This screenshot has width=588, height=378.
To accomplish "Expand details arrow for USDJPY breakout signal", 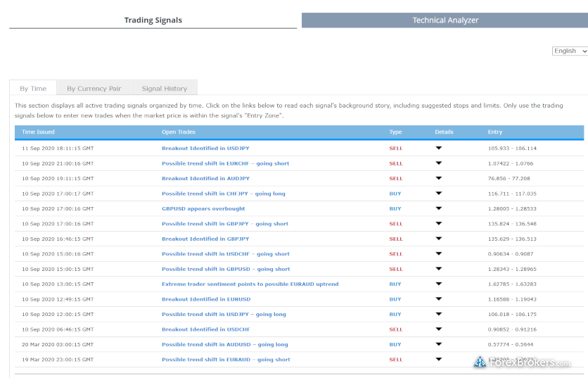I will 438,149.
